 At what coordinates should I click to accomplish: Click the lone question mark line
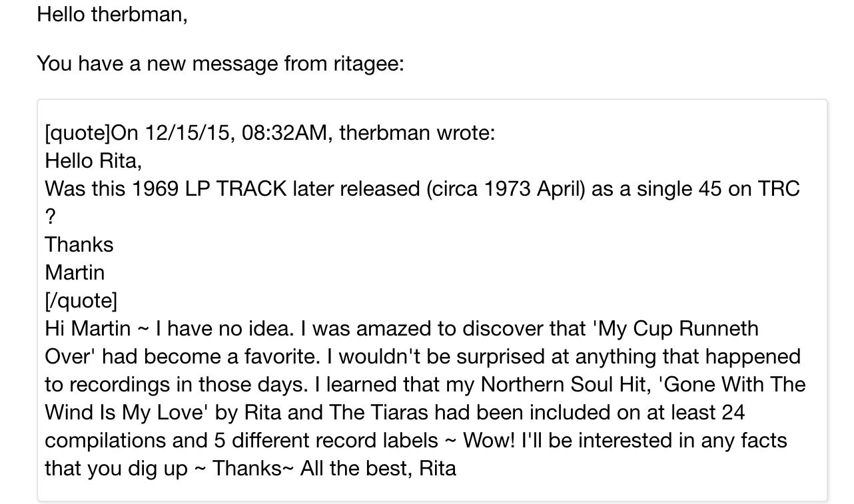[51, 216]
